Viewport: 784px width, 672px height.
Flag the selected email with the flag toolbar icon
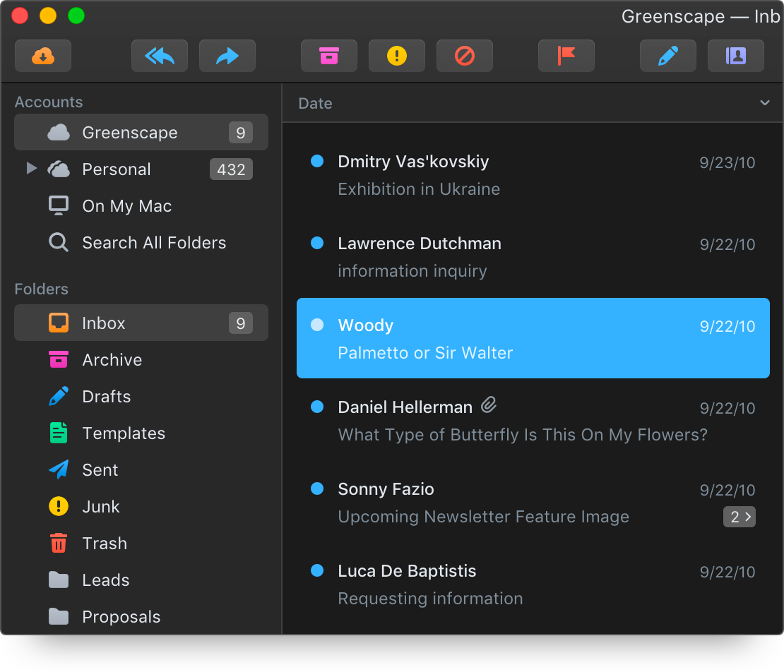(x=566, y=56)
